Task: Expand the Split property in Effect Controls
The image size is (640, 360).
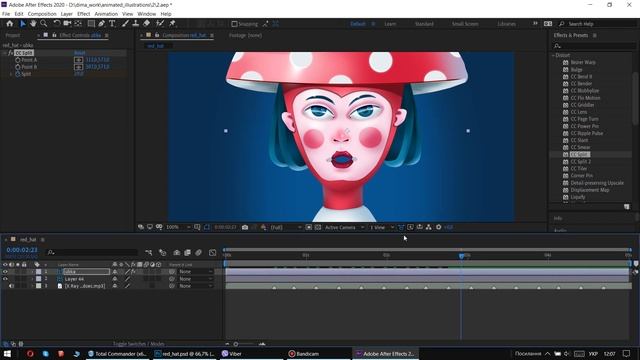Action: tap(11, 74)
